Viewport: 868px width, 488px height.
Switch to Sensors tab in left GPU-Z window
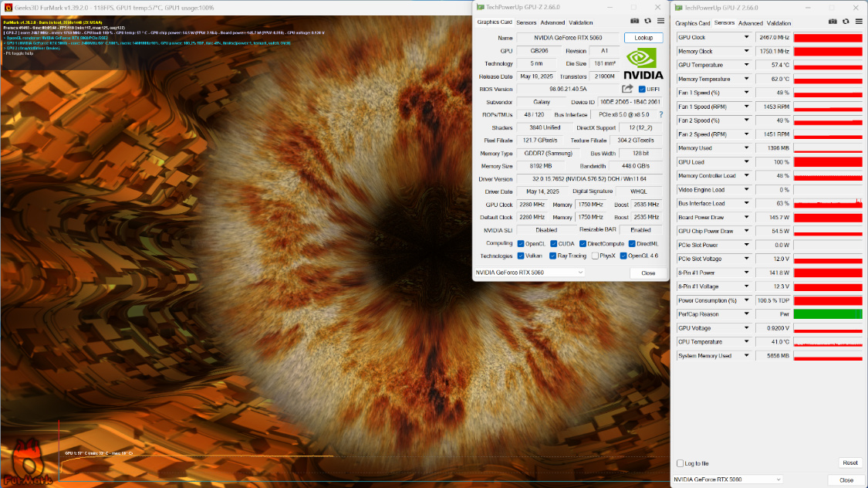tap(526, 22)
